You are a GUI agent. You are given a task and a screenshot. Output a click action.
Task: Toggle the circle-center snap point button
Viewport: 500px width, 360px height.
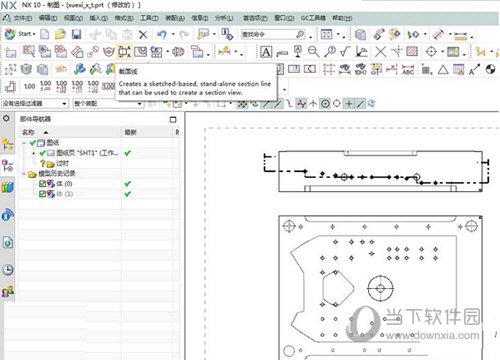pyautogui.click(x=325, y=104)
